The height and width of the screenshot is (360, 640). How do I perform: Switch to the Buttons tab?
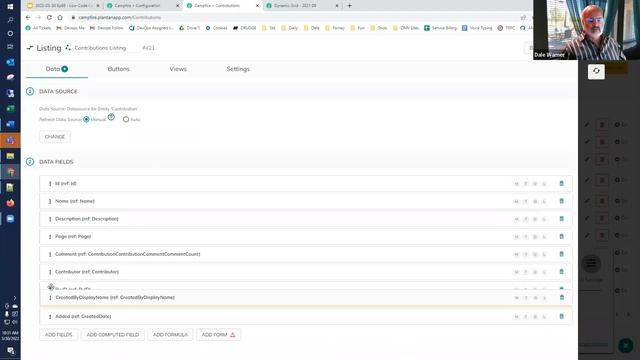pyautogui.click(x=118, y=69)
